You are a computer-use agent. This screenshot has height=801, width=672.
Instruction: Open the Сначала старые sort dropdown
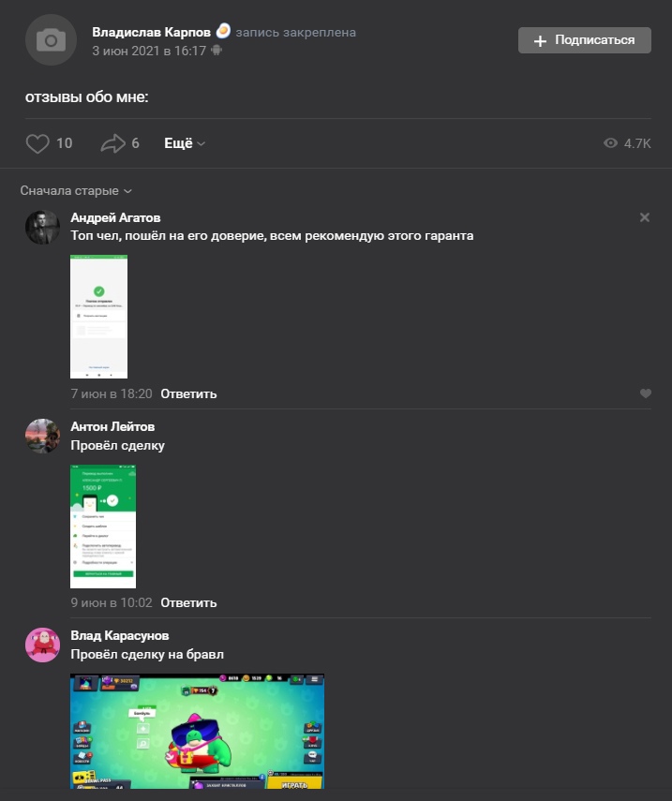click(x=76, y=190)
